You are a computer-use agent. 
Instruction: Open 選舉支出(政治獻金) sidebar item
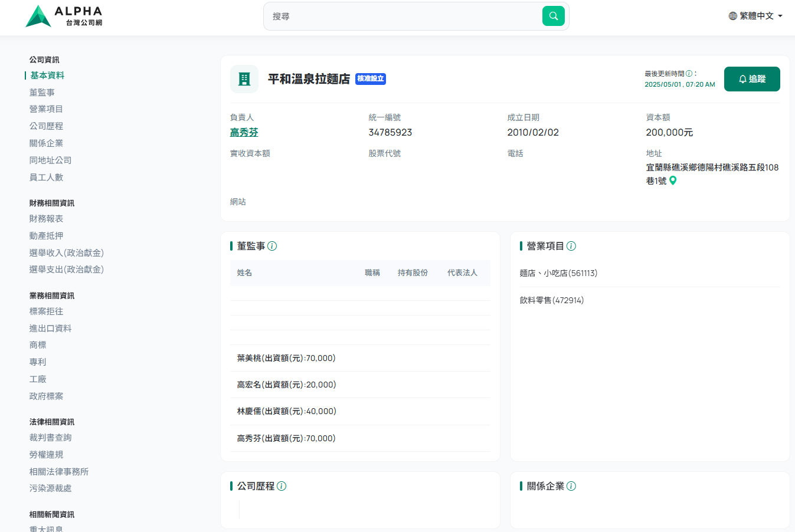pyautogui.click(x=67, y=270)
